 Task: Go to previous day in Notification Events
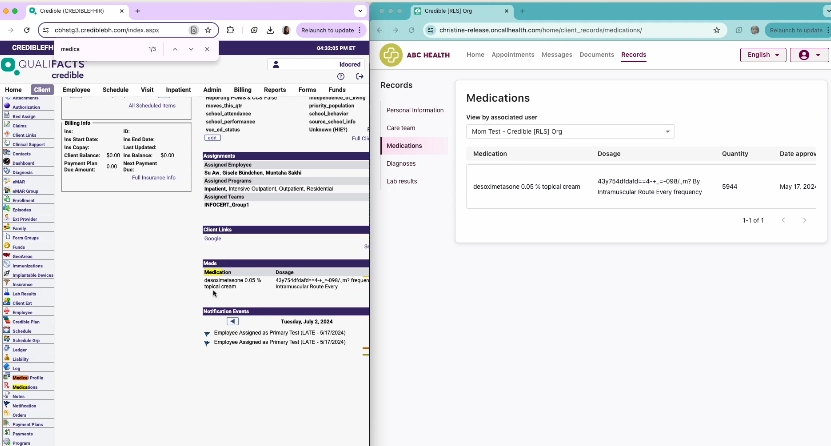pyautogui.click(x=233, y=322)
